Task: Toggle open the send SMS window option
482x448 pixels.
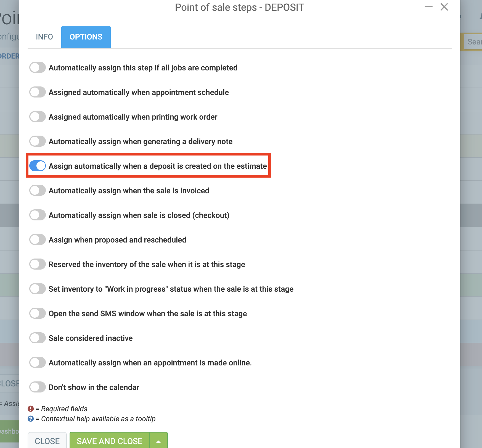Action: (38, 313)
